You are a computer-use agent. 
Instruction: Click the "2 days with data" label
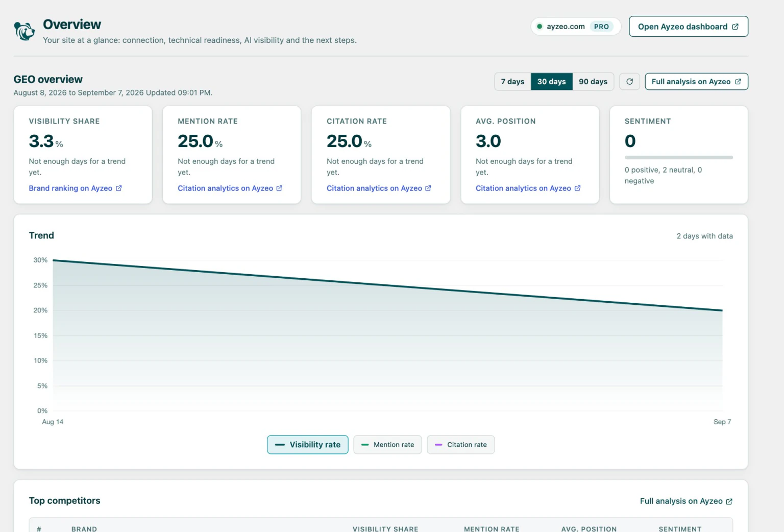[705, 236]
